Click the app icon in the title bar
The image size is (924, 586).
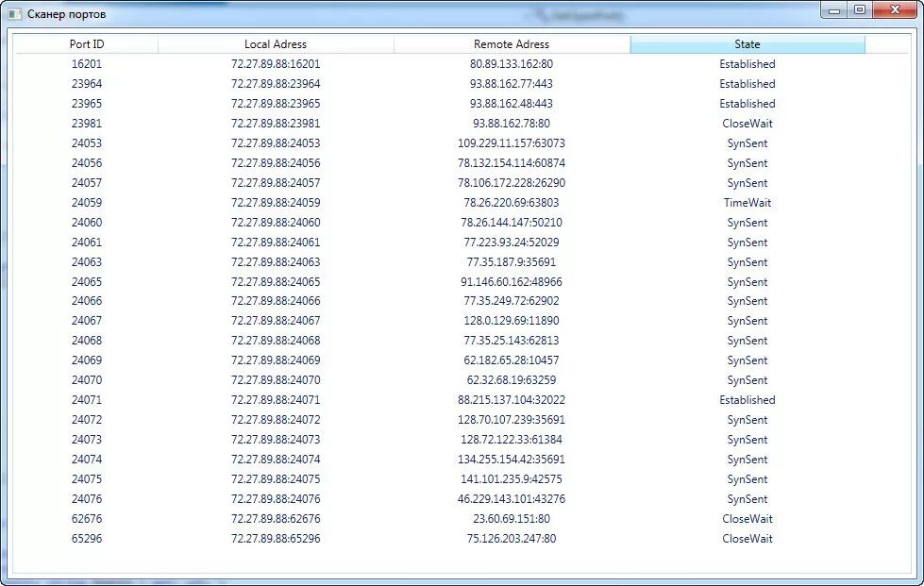pos(15,13)
